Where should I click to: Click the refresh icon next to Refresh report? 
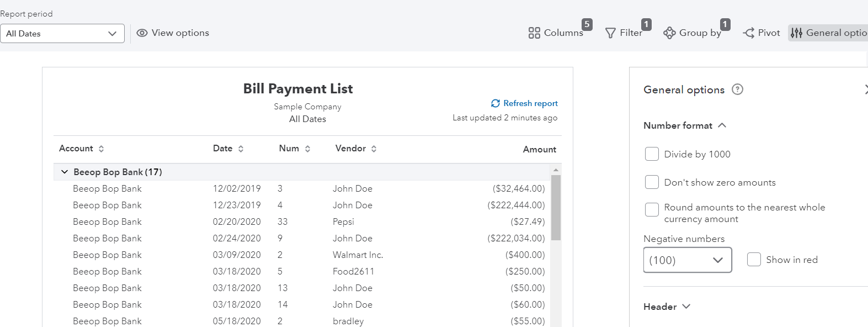(x=496, y=103)
